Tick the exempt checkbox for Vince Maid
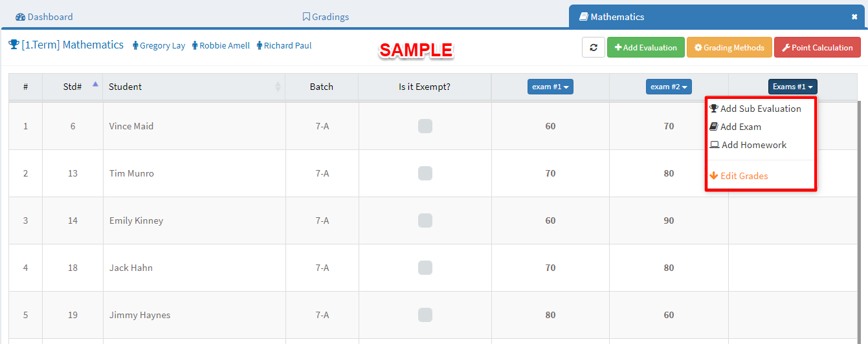868x344 pixels. tap(425, 126)
